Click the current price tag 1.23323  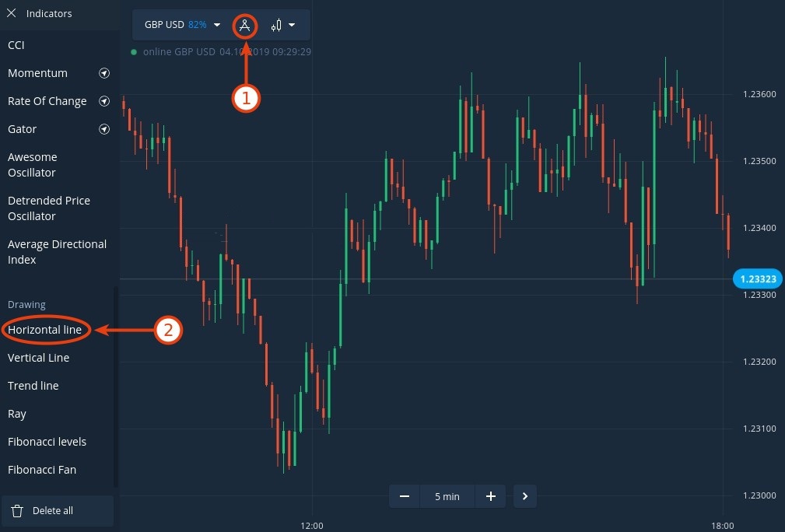(758, 278)
